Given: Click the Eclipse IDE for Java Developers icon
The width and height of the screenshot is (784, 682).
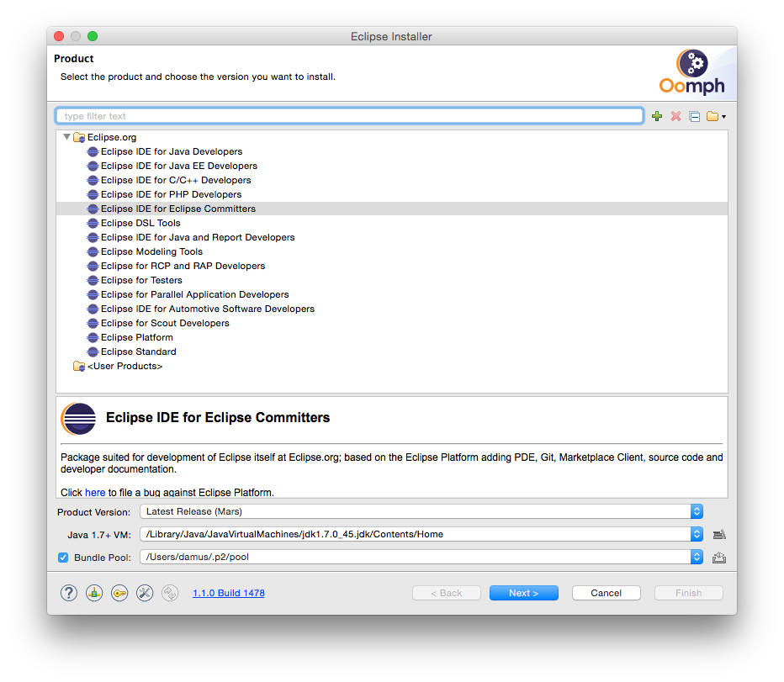Looking at the screenshot, I should coord(93,151).
